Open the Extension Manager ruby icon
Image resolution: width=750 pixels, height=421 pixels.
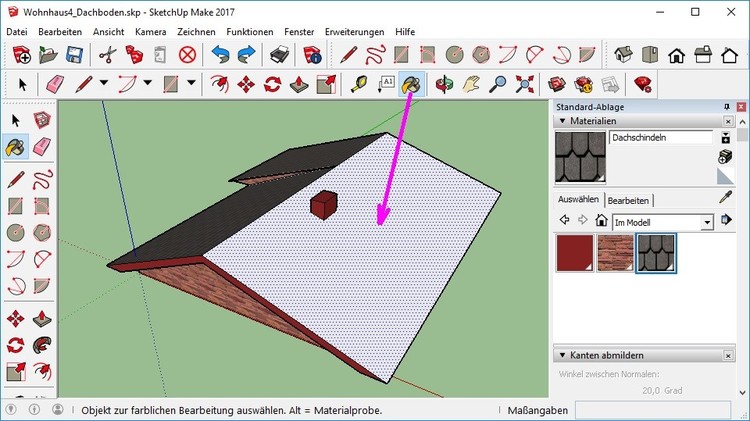[642, 85]
